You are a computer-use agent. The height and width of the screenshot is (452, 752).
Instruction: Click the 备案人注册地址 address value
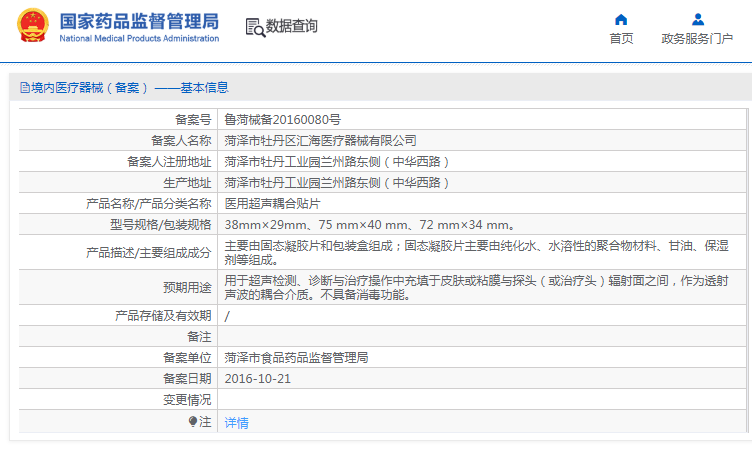pyautogui.click(x=337, y=162)
